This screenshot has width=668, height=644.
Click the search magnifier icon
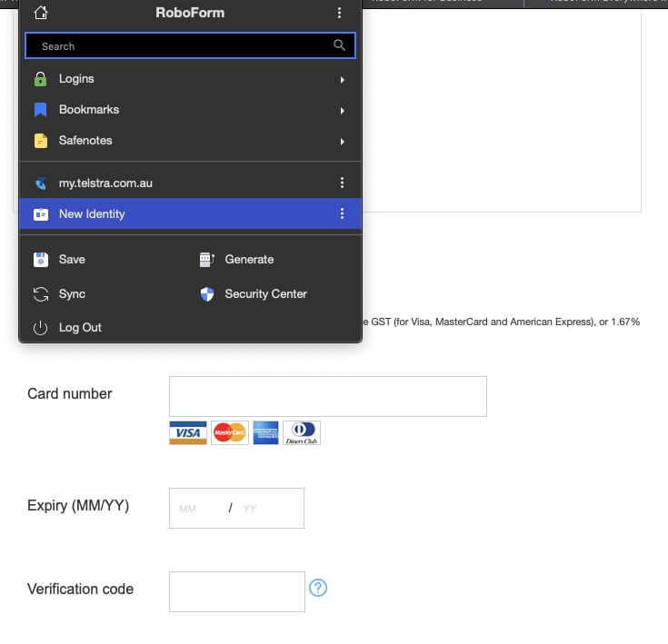(x=339, y=45)
